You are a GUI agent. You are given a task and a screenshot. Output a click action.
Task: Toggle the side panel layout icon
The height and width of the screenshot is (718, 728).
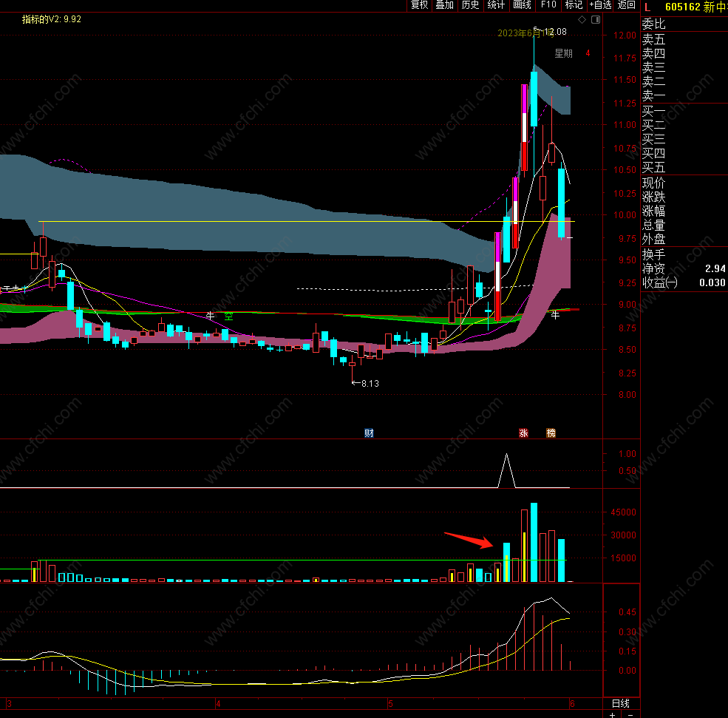click(596, 19)
